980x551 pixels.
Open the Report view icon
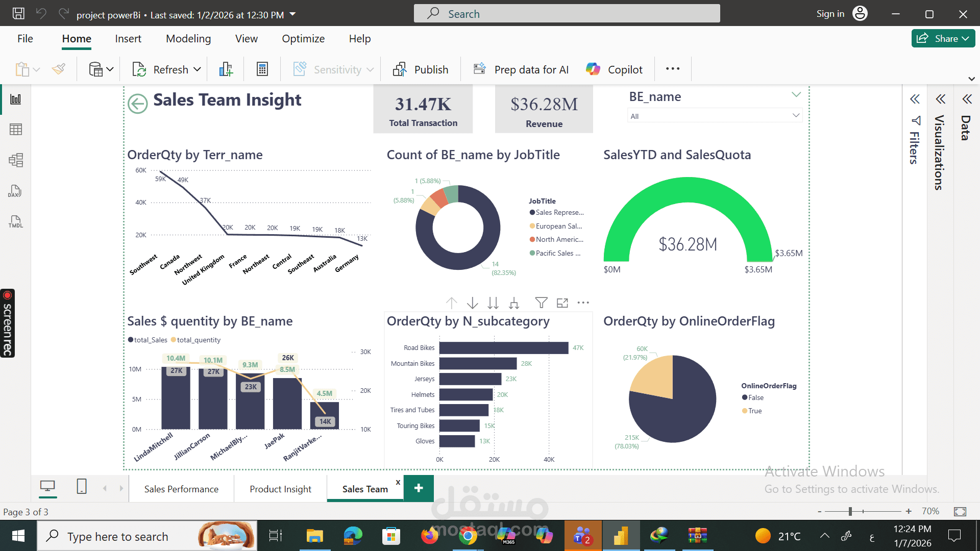coord(16,99)
